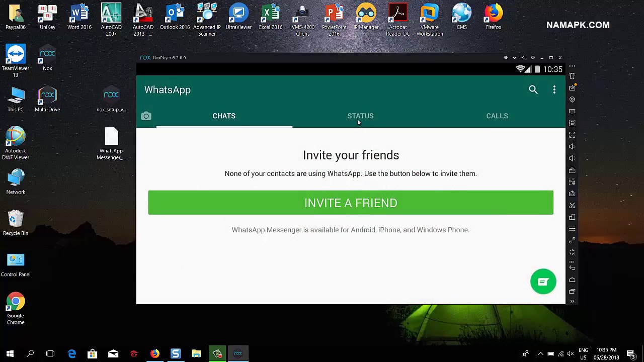Viewport: 644px width, 362px height.
Task: Open TeamViewer 13 desktop shortcut
Action: click(x=16, y=61)
